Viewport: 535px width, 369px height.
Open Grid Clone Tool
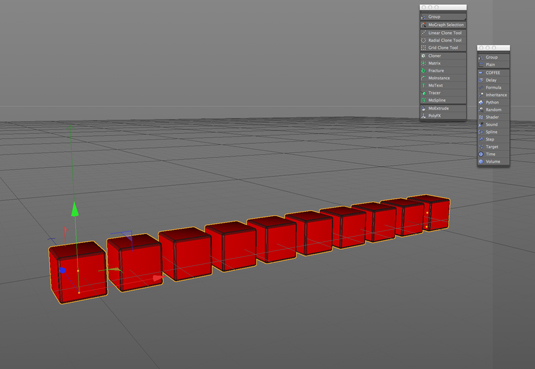[x=443, y=48]
